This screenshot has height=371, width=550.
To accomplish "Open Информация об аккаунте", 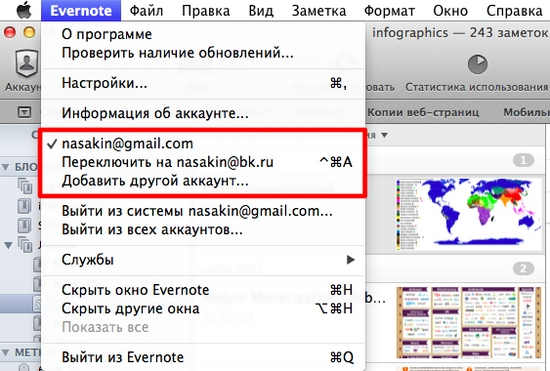I will point(203,113).
